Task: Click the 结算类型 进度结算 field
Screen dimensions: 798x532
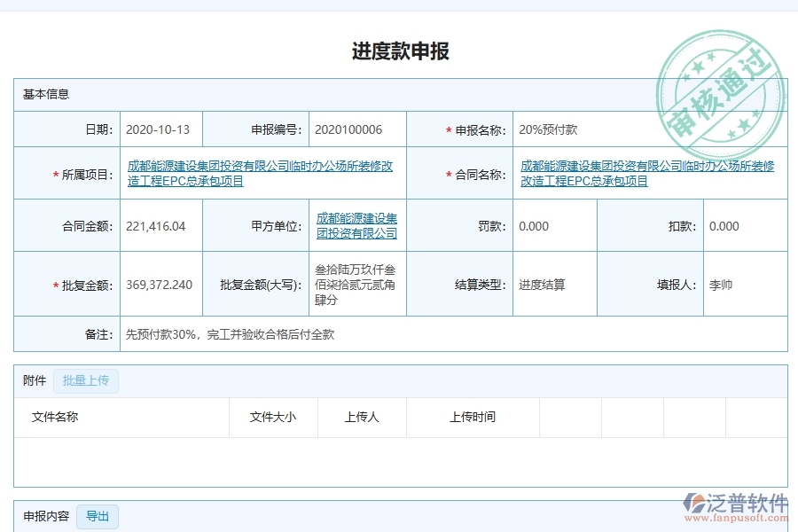Action: click(543, 285)
